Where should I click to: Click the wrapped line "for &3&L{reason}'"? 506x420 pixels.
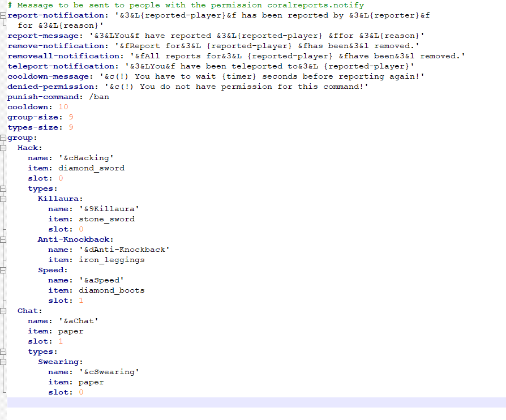click(x=61, y=25)
